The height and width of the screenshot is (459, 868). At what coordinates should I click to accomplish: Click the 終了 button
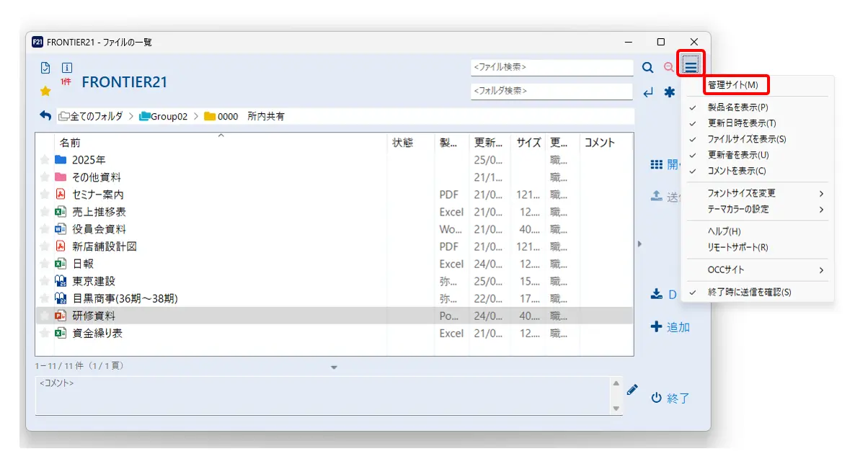[x=670, y=398]
